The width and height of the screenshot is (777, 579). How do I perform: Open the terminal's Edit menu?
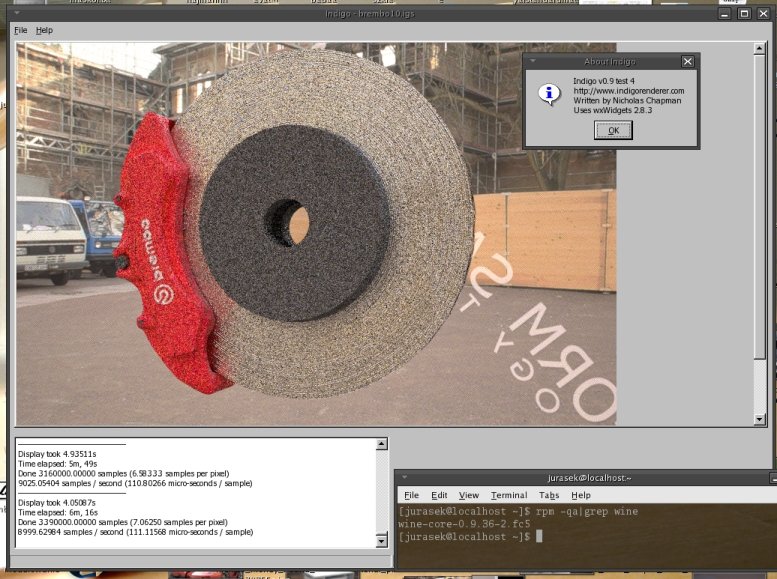click(x=439, y=495)
